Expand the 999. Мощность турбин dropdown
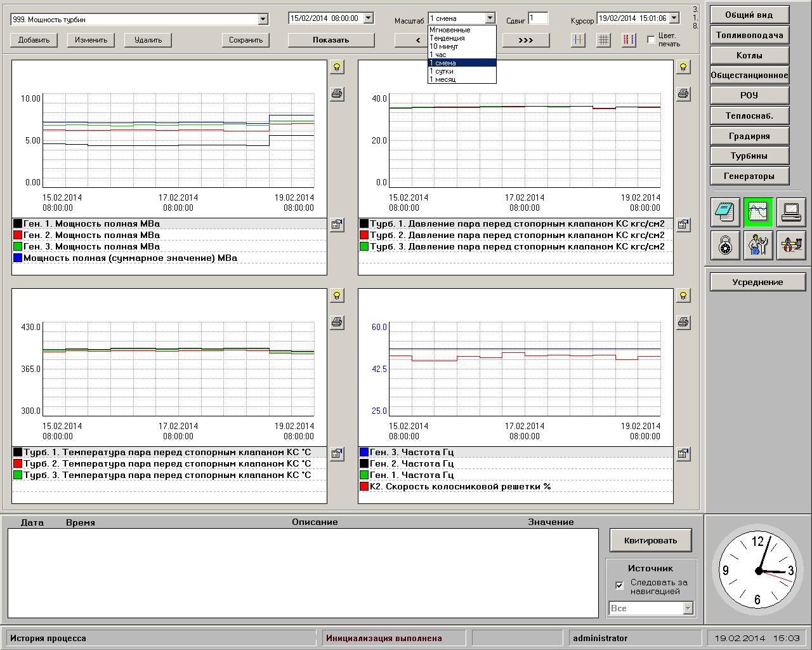Image resolution: width=812 pixels, height=650 pixels. coord(263,20)
